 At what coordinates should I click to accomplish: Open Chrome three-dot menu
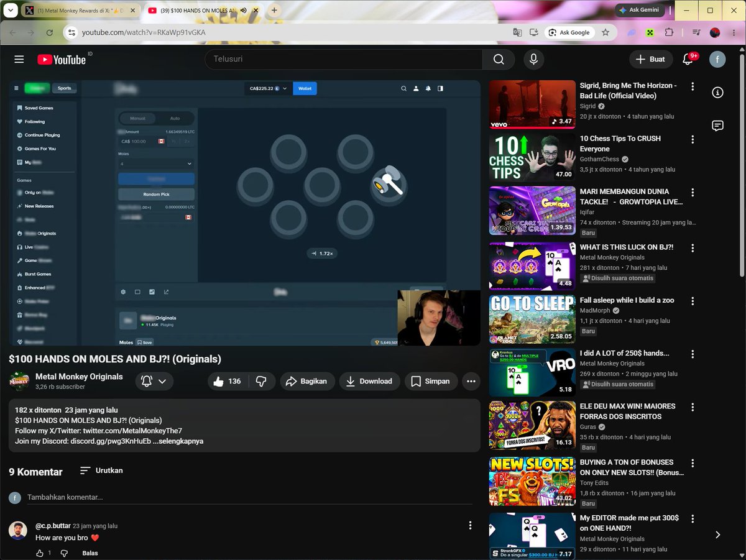734,32
